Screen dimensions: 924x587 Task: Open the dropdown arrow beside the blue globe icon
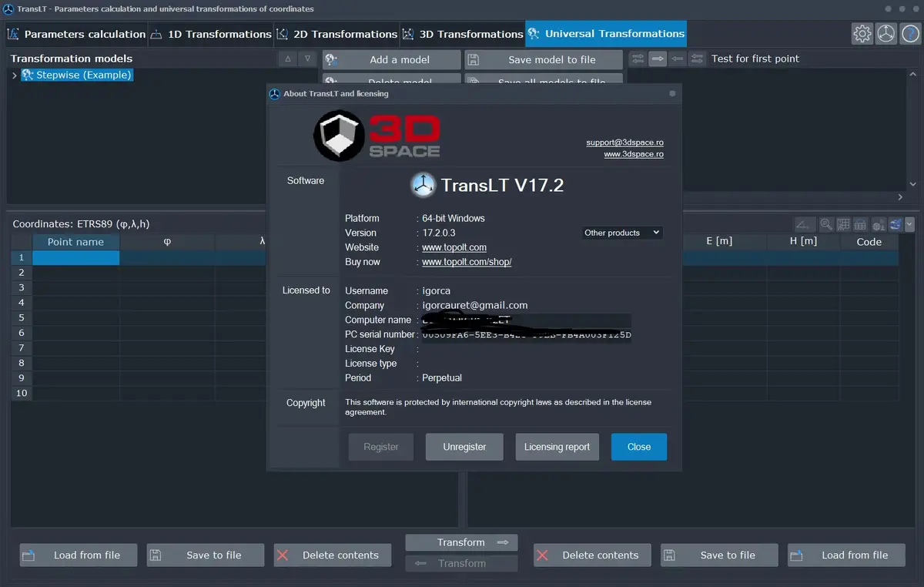tap(909, 224)
